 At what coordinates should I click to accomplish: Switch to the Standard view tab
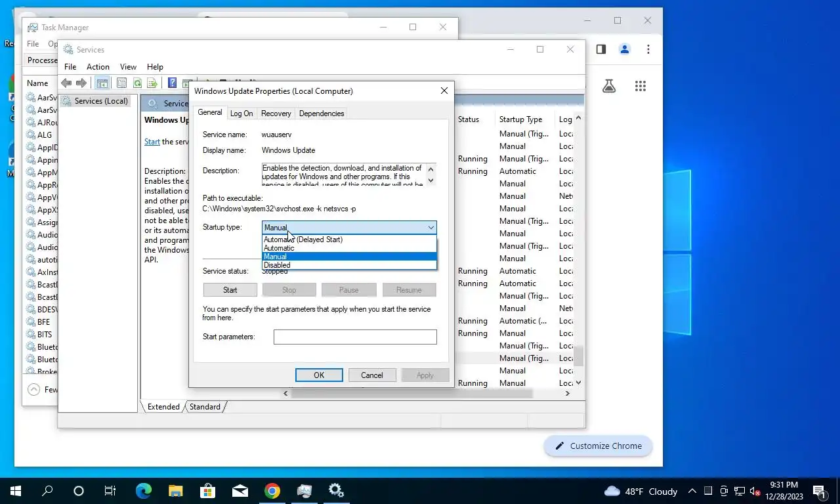(x=205, y=407)
